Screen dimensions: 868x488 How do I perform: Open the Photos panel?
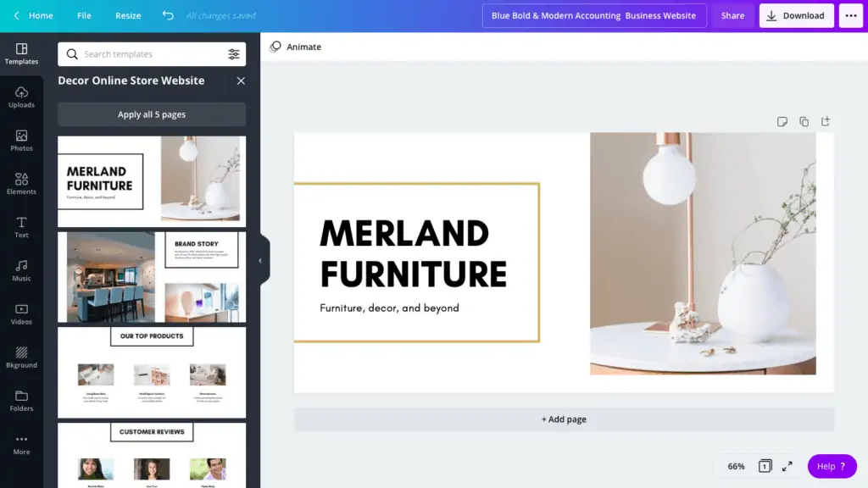pos(21,141)
